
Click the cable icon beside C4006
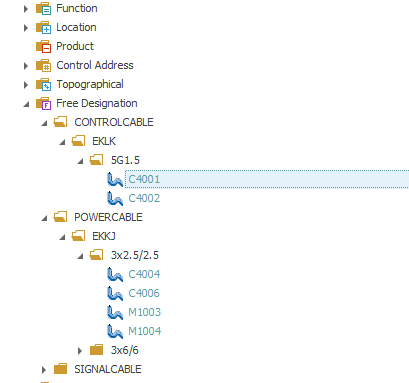click(x=115, y=293)
